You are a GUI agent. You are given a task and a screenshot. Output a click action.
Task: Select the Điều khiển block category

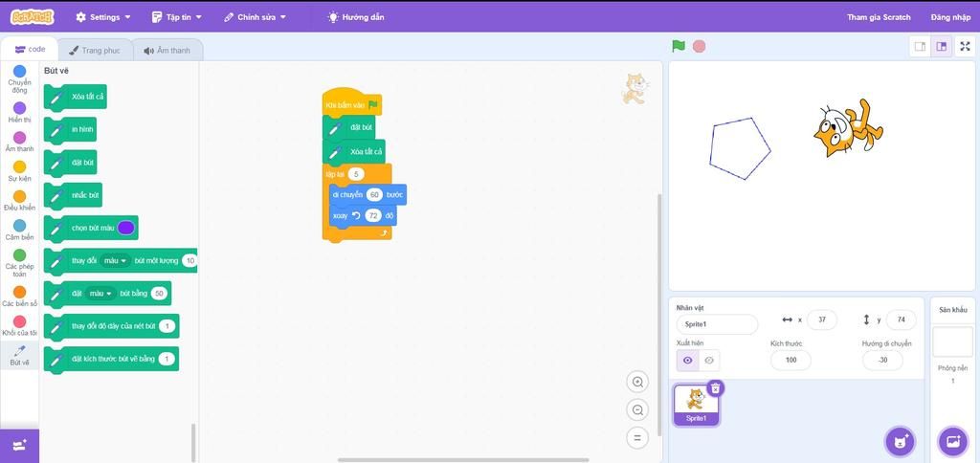click(19, 201)
